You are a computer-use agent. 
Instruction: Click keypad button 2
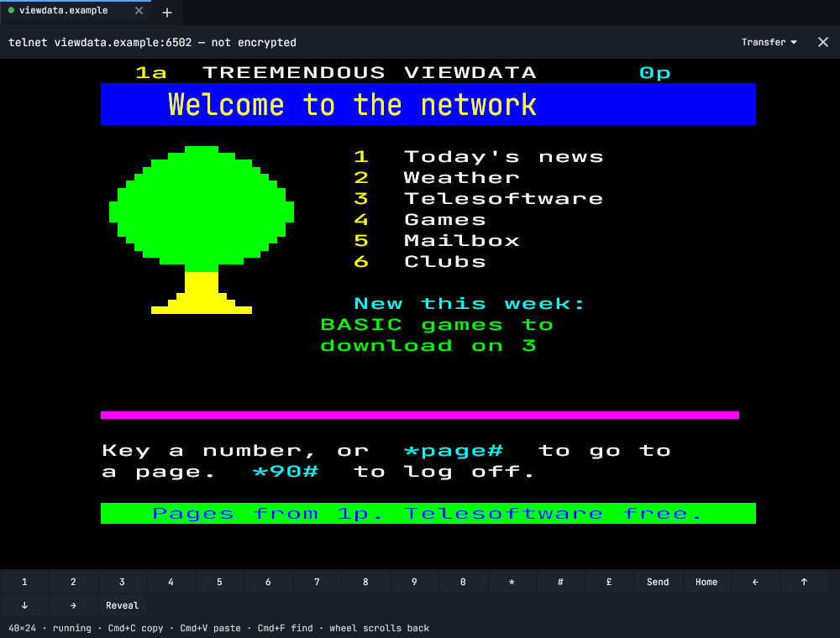tap(73, 582)
